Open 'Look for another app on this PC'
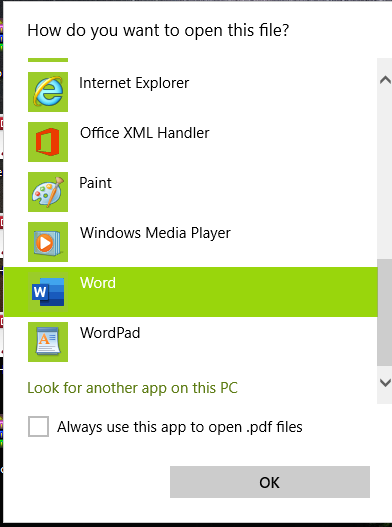Screen dimensions: 392x527 [132, 388]
